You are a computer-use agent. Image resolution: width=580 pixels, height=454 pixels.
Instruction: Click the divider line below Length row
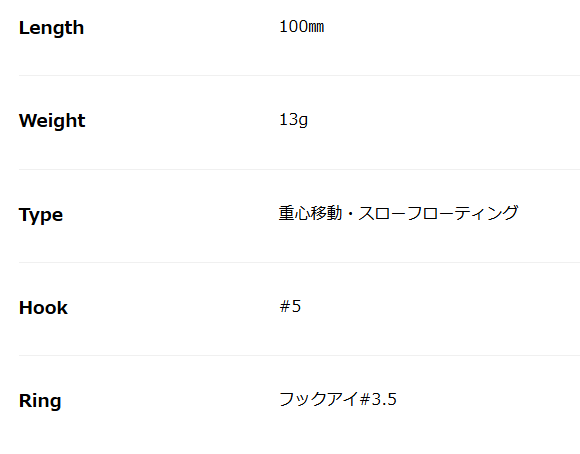pos(299,75)
